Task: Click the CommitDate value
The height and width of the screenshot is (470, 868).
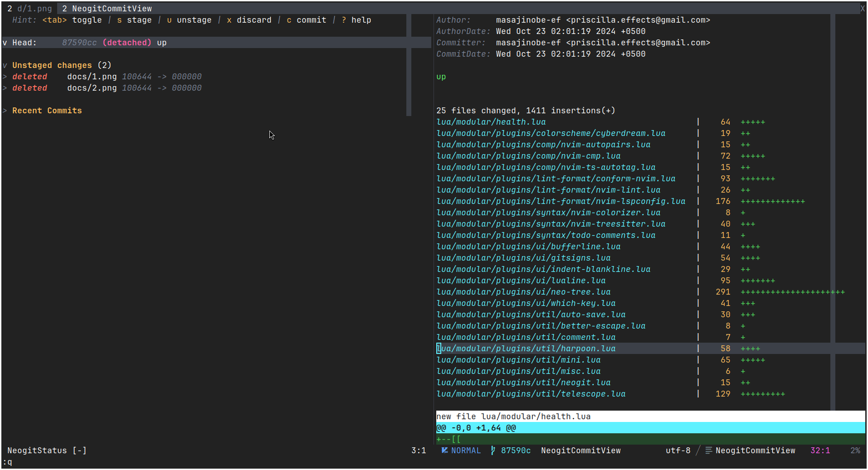Action: pyautogui.click(x=571, y=54)
